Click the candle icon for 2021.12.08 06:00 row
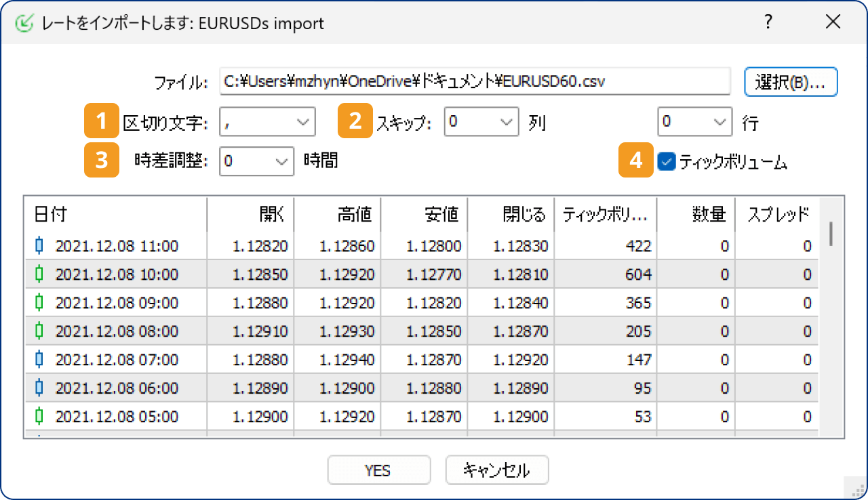This screenshot has height=500, width=868. point(39,388)
